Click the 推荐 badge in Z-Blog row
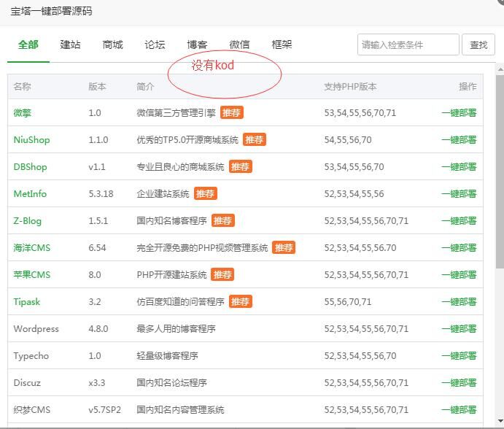This screenshot has height=429, width=504. pos(223,221)
